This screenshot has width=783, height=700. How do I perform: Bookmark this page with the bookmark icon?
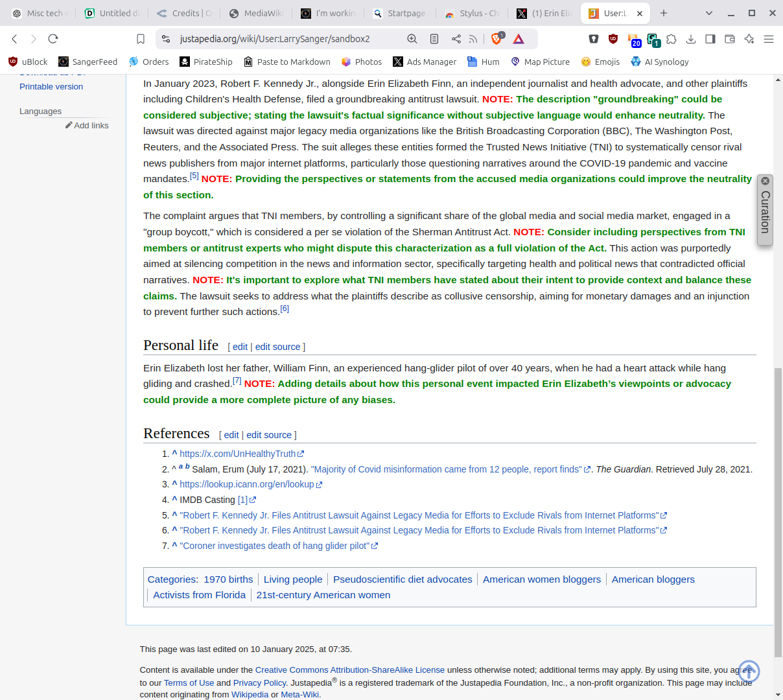(x=141, y=39)
